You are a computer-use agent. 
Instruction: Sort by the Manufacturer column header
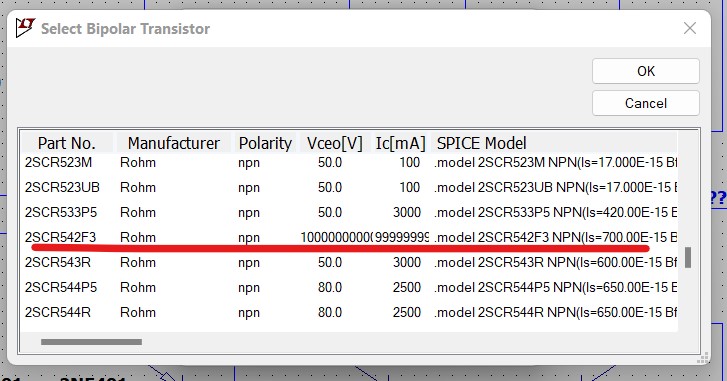pyautogui.click(x=173, y=143)
